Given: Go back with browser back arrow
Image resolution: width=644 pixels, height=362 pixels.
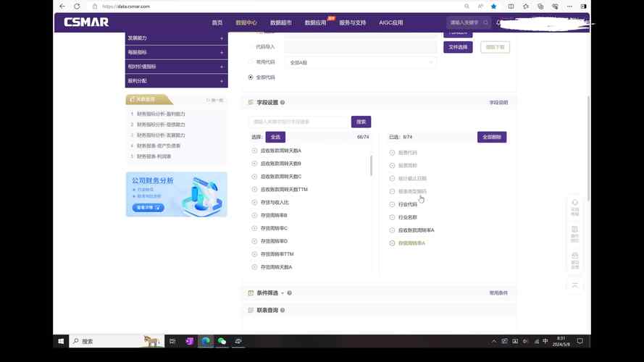Looking at the screenshot, I should point(62,7).
